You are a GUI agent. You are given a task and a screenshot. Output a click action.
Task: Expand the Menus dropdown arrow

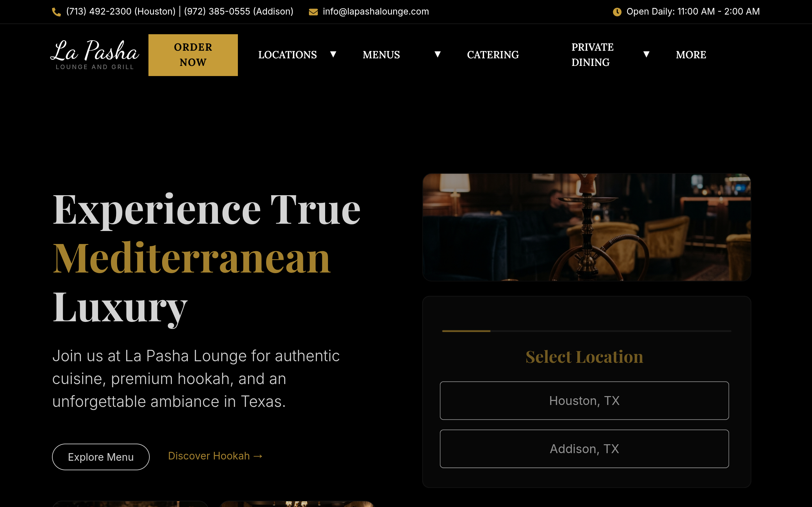437,54
